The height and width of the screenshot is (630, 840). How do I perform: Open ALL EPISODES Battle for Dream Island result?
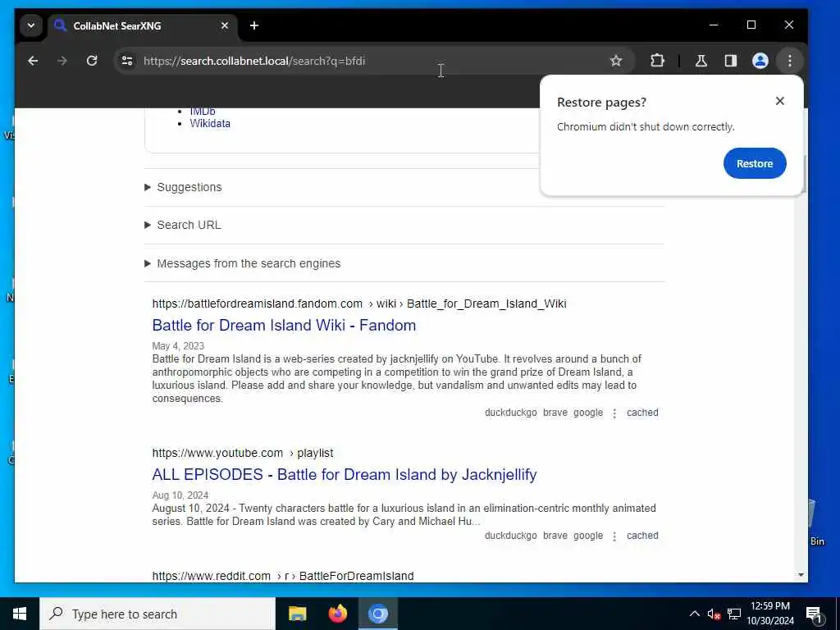point(345,475)
